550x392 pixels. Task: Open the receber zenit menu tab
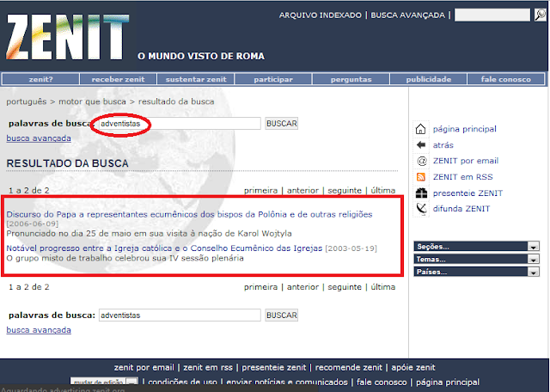pyautogui.click(x=118, y=79)
